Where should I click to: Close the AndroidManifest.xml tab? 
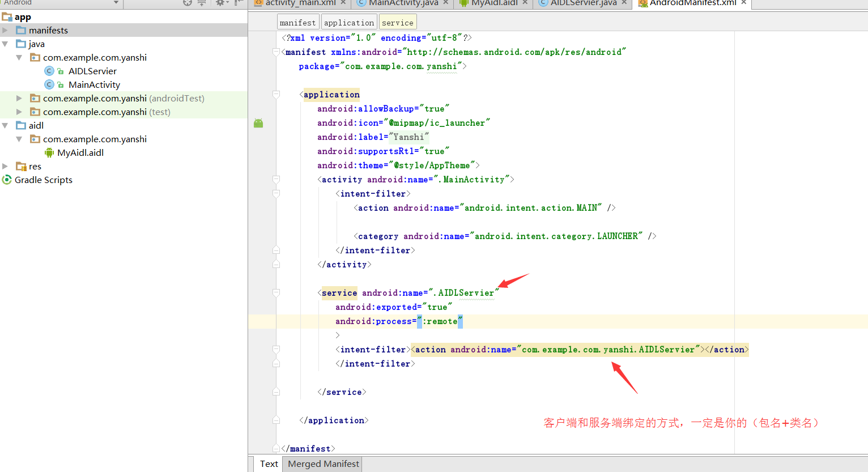[x=744, y=3]
